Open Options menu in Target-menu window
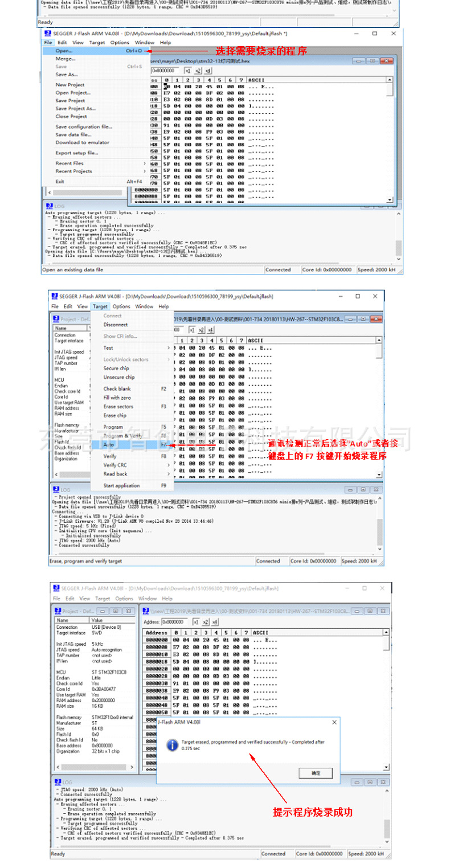 (x=121, y=306)
